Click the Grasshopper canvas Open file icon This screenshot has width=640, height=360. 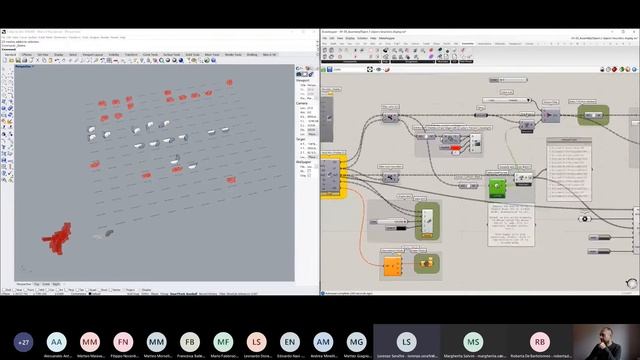324,69
